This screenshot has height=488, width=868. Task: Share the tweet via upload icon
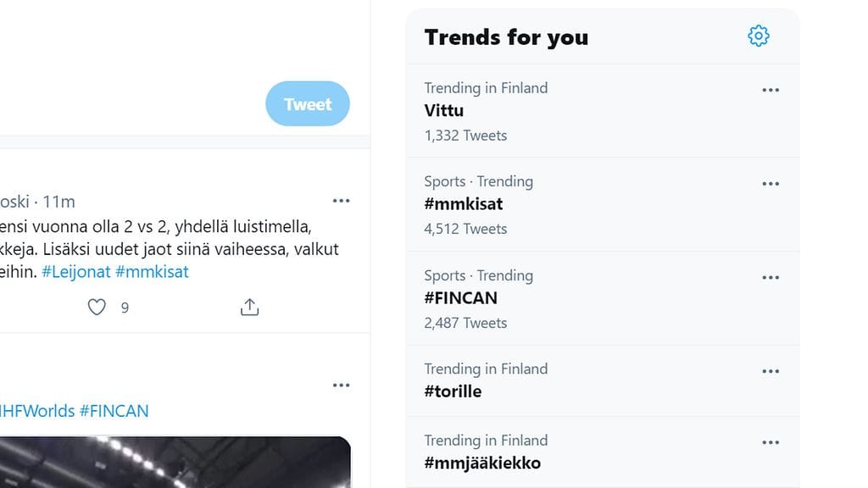point(249,307)
